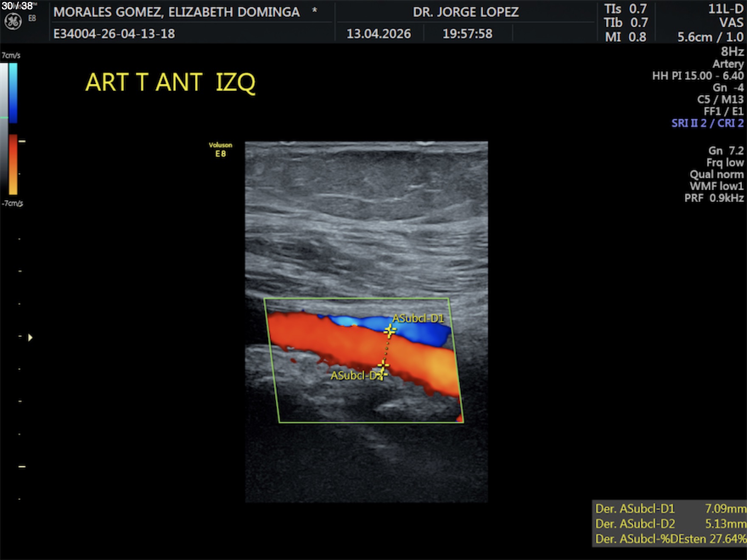Image resolution: width=747 pixels, height=560 pixels.
Task: Click the SRI II 2 / CRI 2 label
Action: pos(707,123)
